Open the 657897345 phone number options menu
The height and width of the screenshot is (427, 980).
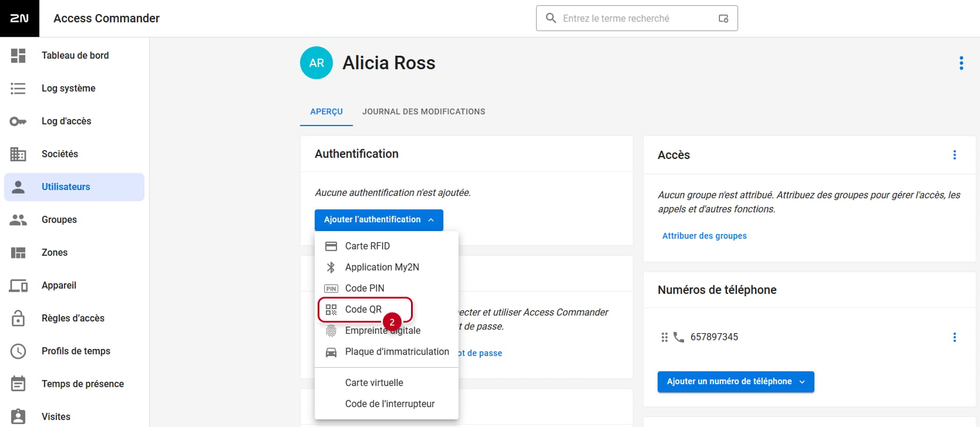coord(955,337)
